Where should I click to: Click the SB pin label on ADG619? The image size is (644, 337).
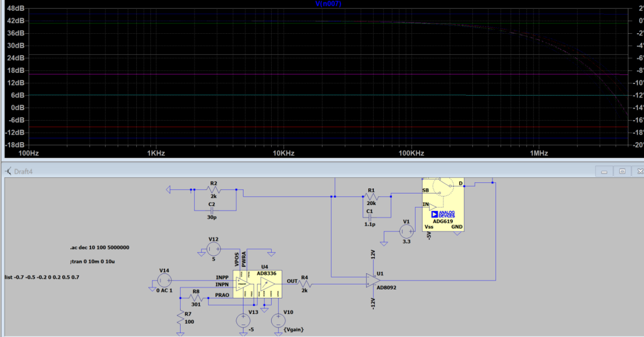[x=425, y=190]
